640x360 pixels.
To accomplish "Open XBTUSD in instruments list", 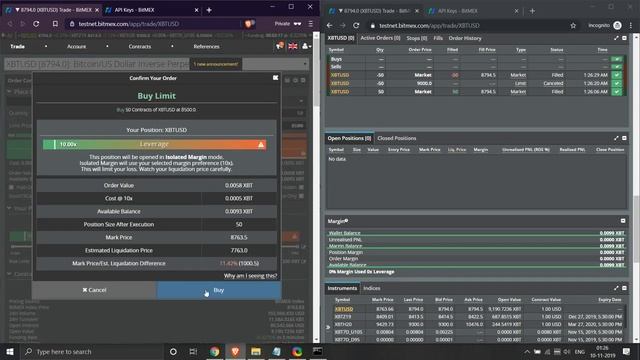I will (x=344, y=309).
